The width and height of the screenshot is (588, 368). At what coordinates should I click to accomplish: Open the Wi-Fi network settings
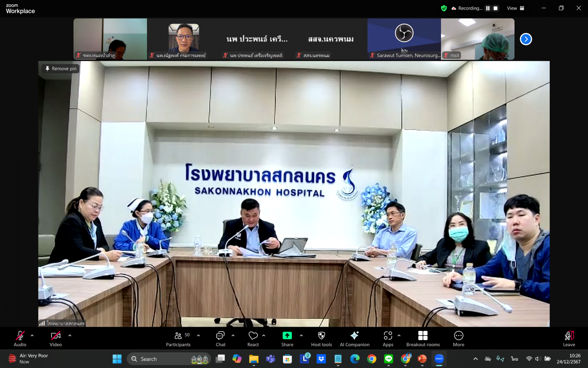click(529, 359)
